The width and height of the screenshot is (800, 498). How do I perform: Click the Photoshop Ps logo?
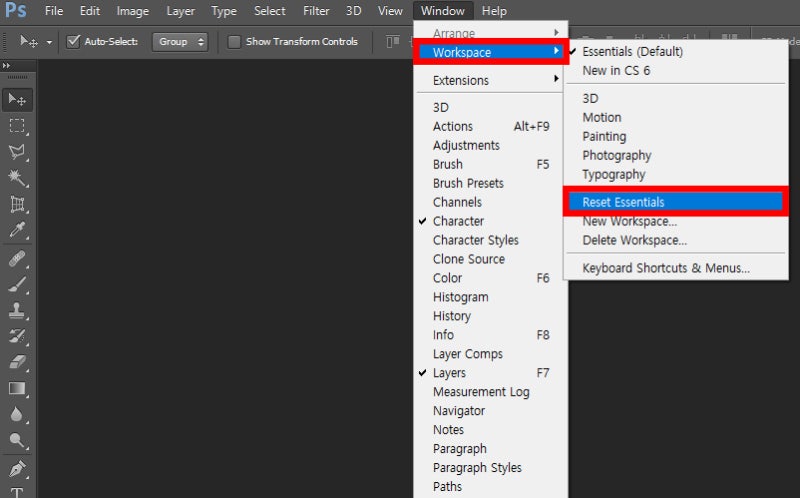point(15,10)
